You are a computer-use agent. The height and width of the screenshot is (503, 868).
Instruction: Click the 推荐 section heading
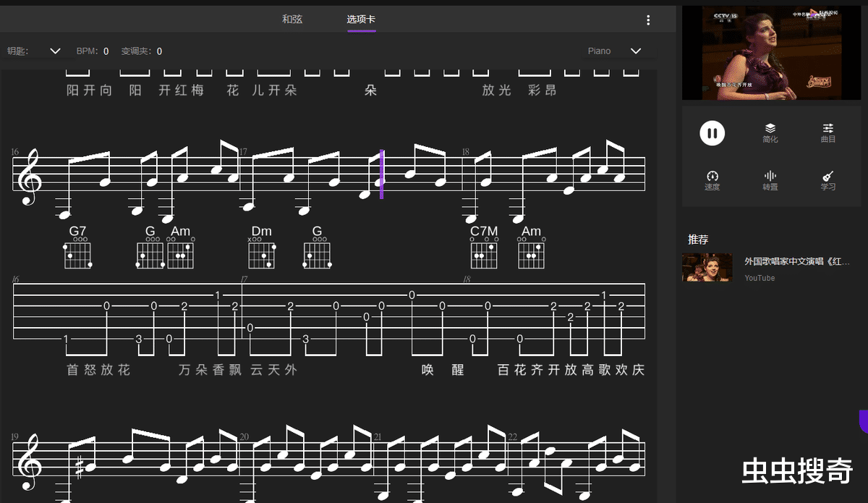click(x=698, y=240)
